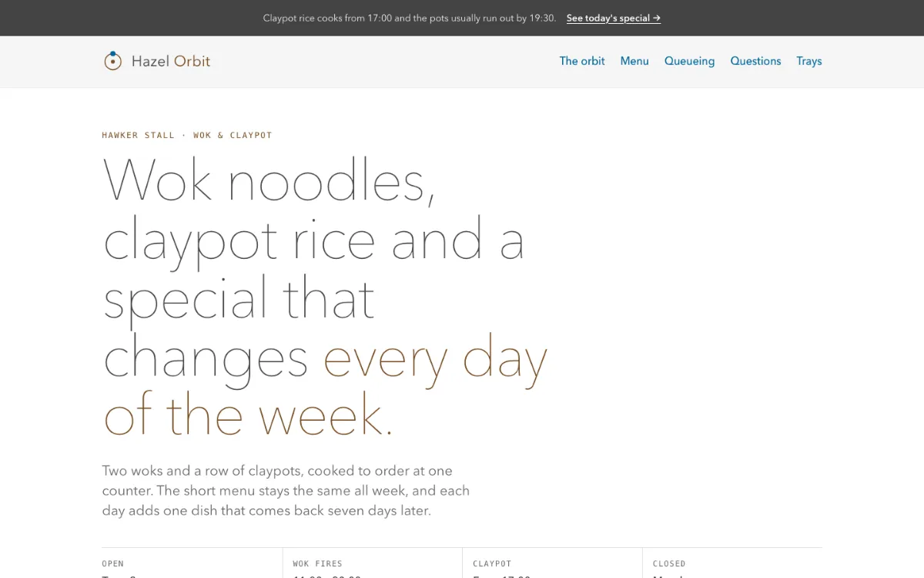Open the See today's special link
This screenshot has width=924, height=578.
(614, 18)
